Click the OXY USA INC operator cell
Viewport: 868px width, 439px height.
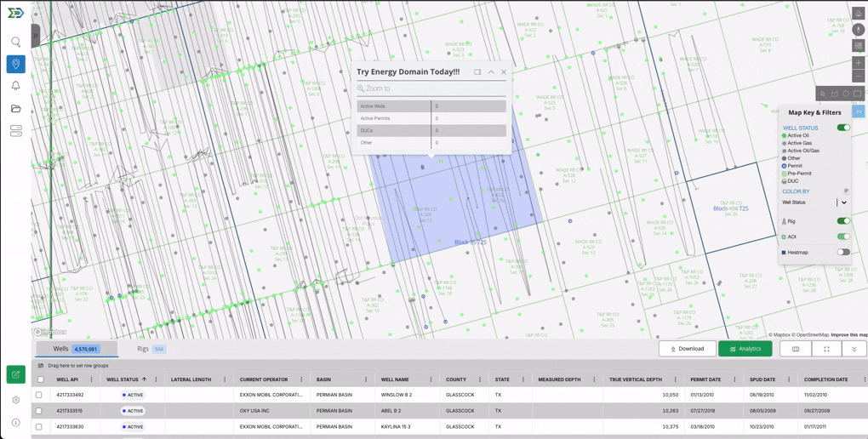(x=255, y=411)
